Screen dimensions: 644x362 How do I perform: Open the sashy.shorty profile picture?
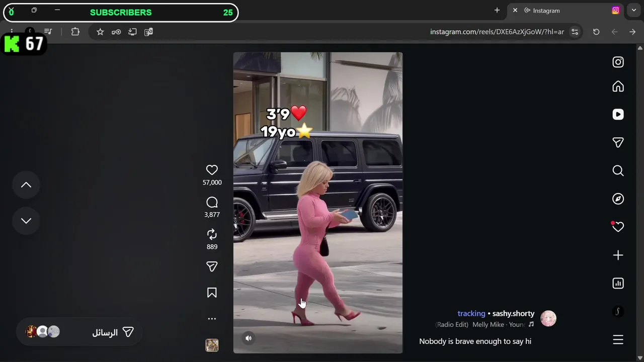pos(548,318)
